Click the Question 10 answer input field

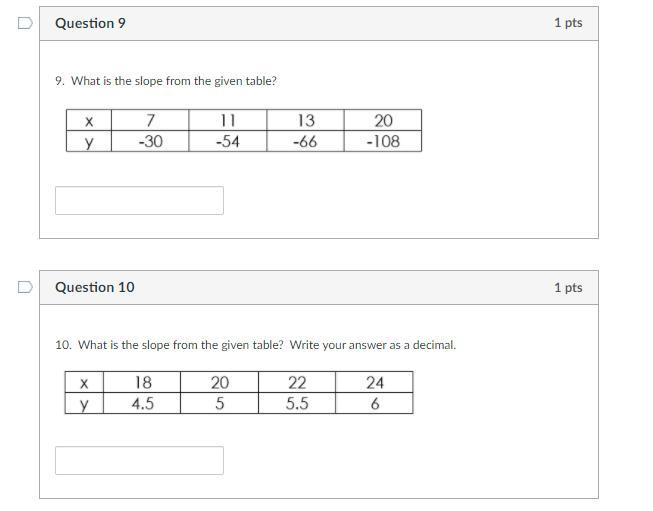(x=139, y=461)
